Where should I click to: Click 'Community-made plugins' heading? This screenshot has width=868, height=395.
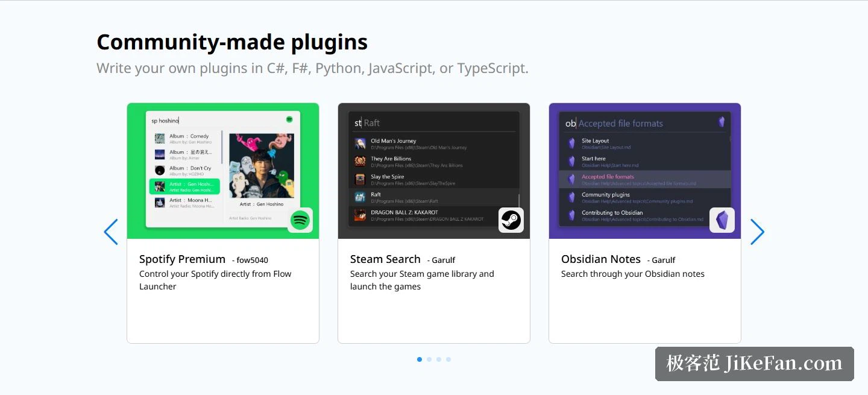[232, 42]
